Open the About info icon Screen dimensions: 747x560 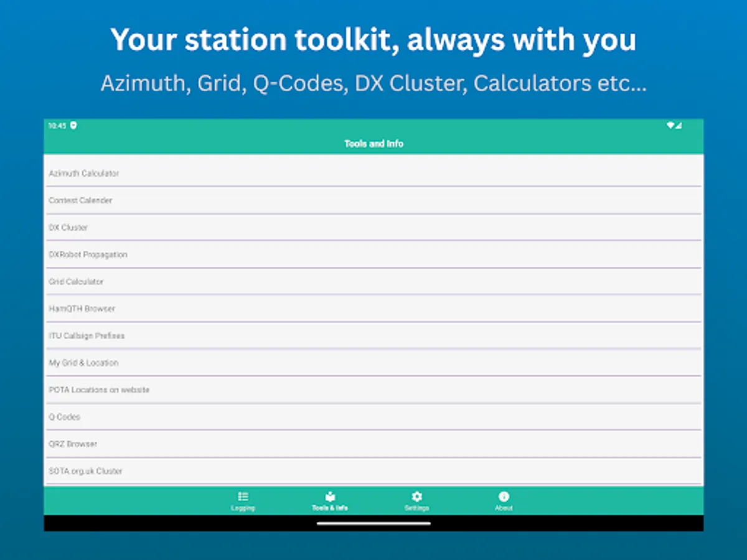pyautogui.click(x=504, y=497)
